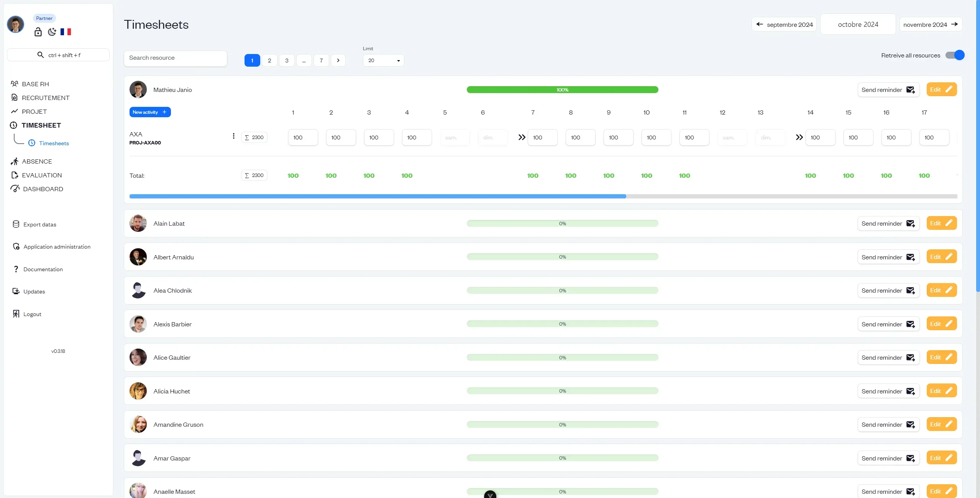Click the next pagination arrow button
This screenshot has width=980, height=498.
click(x=338, y=60)
